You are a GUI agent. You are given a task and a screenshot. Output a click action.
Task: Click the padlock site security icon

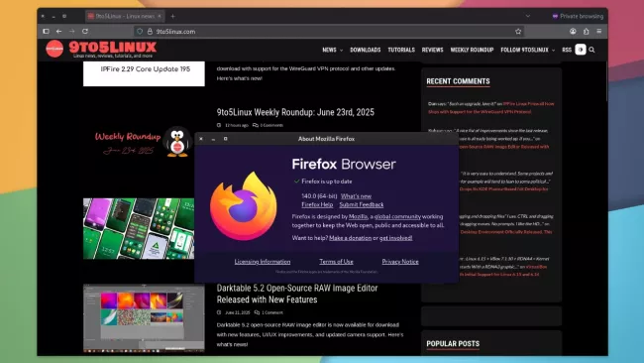coord(150,32)
